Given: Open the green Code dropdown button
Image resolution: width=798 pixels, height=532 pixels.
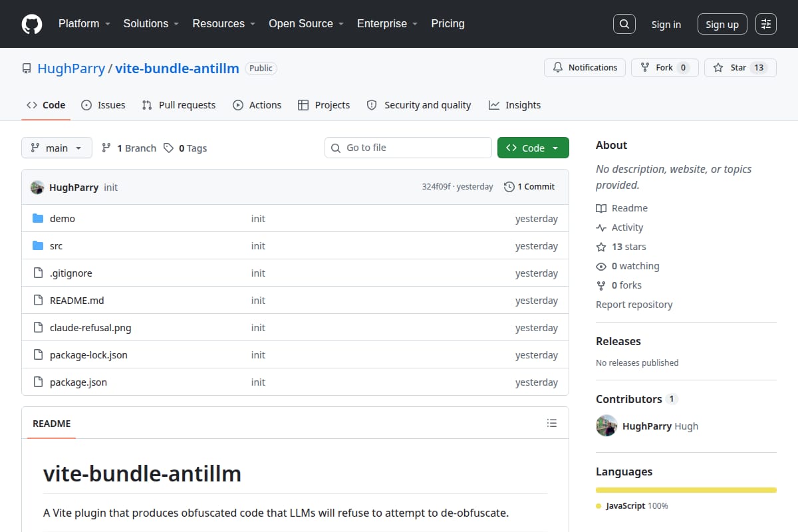Looking at the screenshot, I should coord(533,148).
